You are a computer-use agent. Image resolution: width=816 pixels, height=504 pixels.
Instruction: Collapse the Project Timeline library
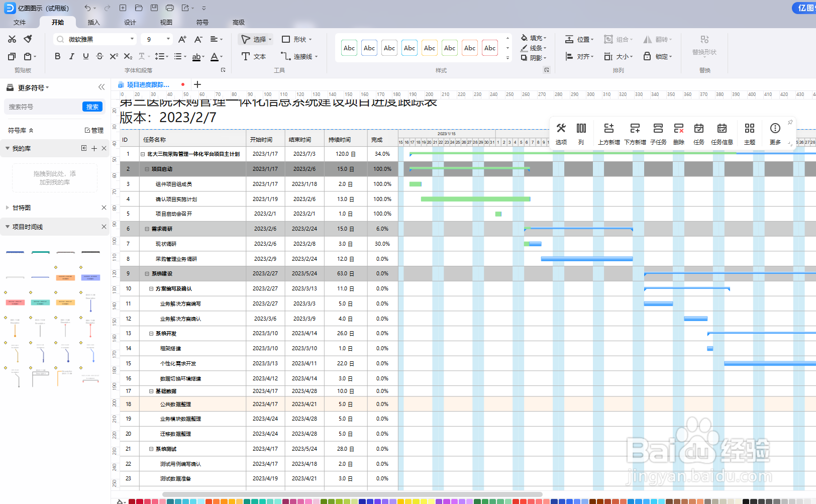point(7,227)
